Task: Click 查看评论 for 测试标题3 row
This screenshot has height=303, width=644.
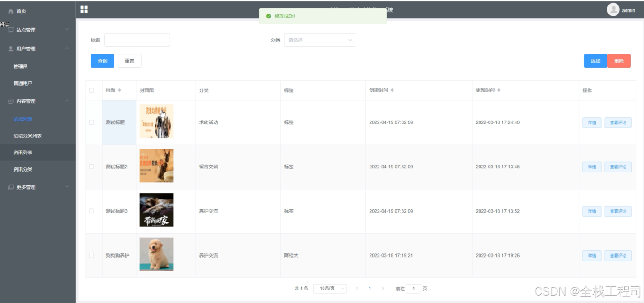Action: point(618,211)
